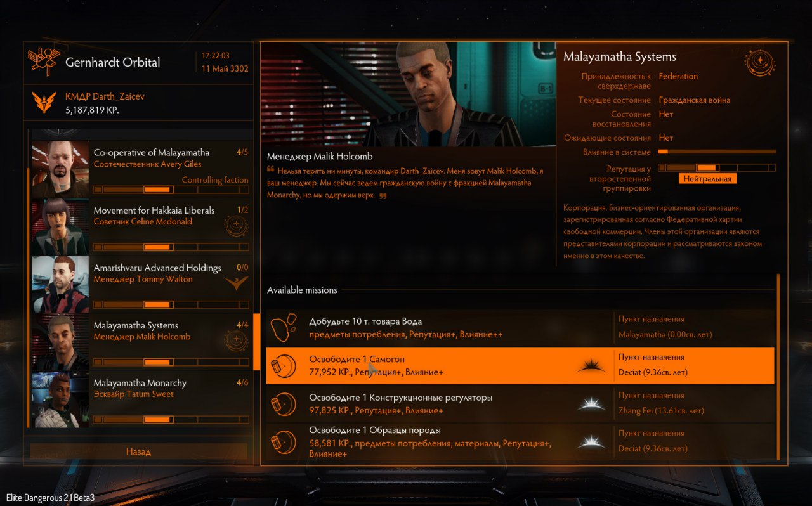The image size is (812, 506).
Task: Open the mission Освободите 1 Образцы породы
Action: click(520, 442)
